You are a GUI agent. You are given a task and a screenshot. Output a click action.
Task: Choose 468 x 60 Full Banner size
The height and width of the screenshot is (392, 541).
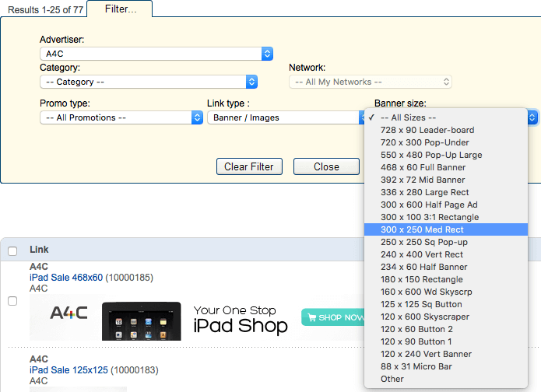pos(423,167)
